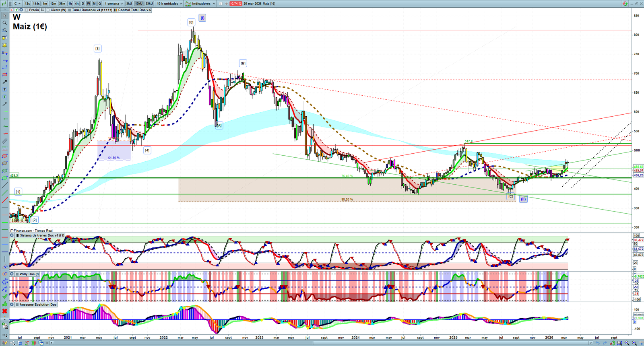The image size is (644, 346).
Task: Open the 1 semana timeframe dropdown
Action: click(x=114, y=4)
